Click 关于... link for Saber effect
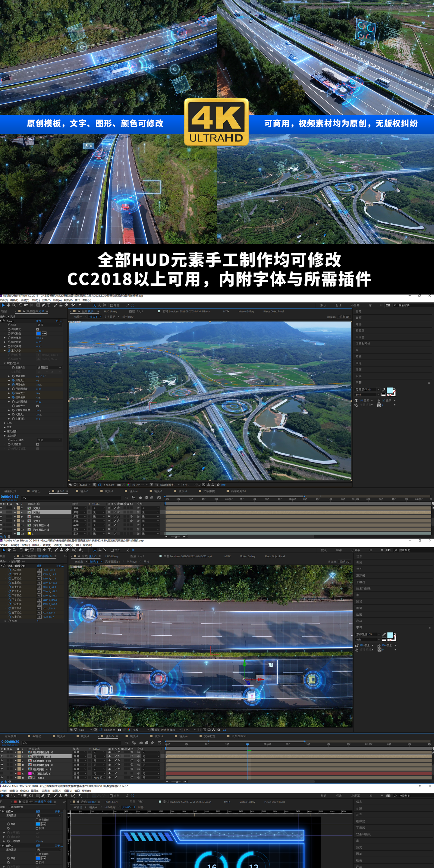The image size is (434, 868). (x=59, y=322)
